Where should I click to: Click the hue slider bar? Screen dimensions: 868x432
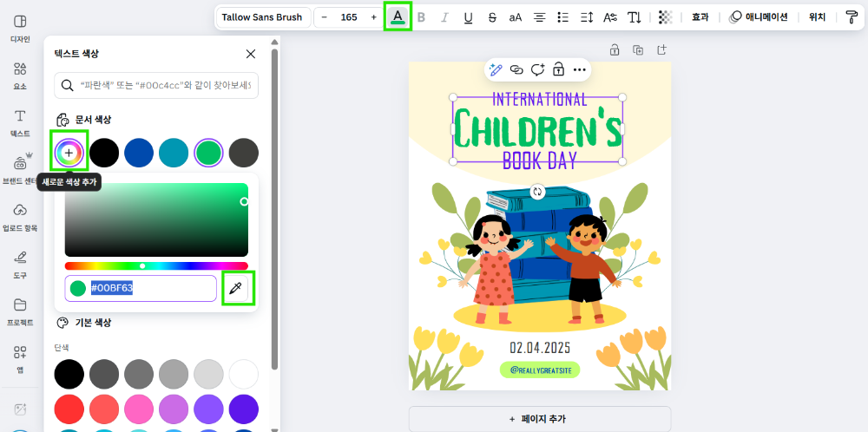156,266
